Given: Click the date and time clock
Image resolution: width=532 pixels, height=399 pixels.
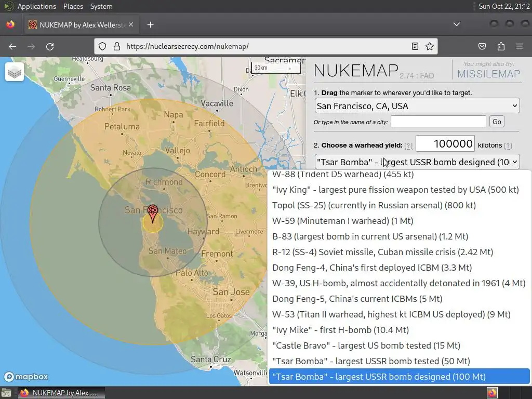Looking at the screenshot, I should click(x=504, y=6).
